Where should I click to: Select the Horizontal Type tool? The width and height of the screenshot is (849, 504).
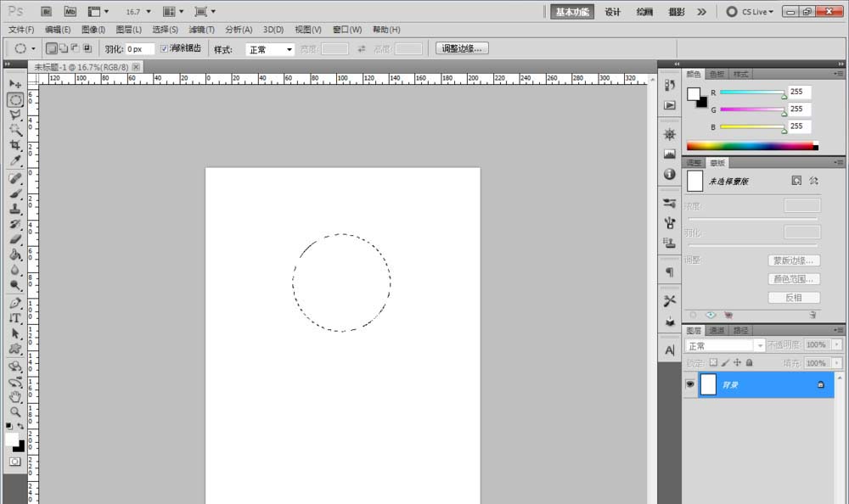point(15,318)
